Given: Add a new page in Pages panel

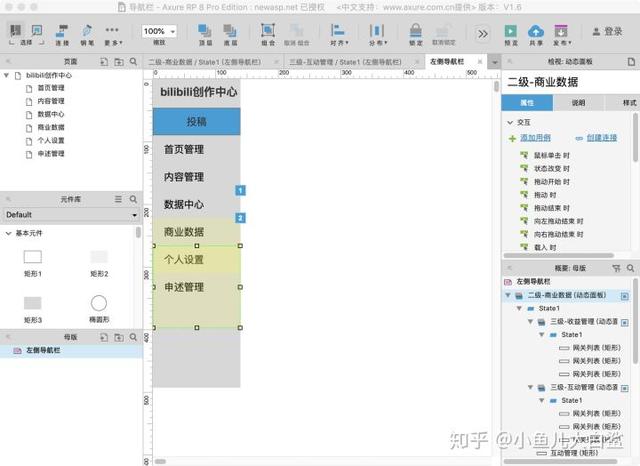Looking at the screenshot, I should (104, 62).
